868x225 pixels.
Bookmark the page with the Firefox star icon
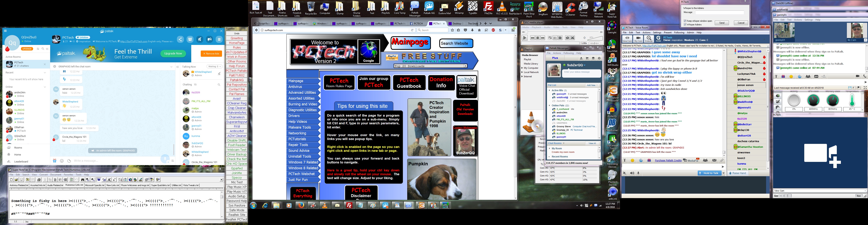coord(452,30)
